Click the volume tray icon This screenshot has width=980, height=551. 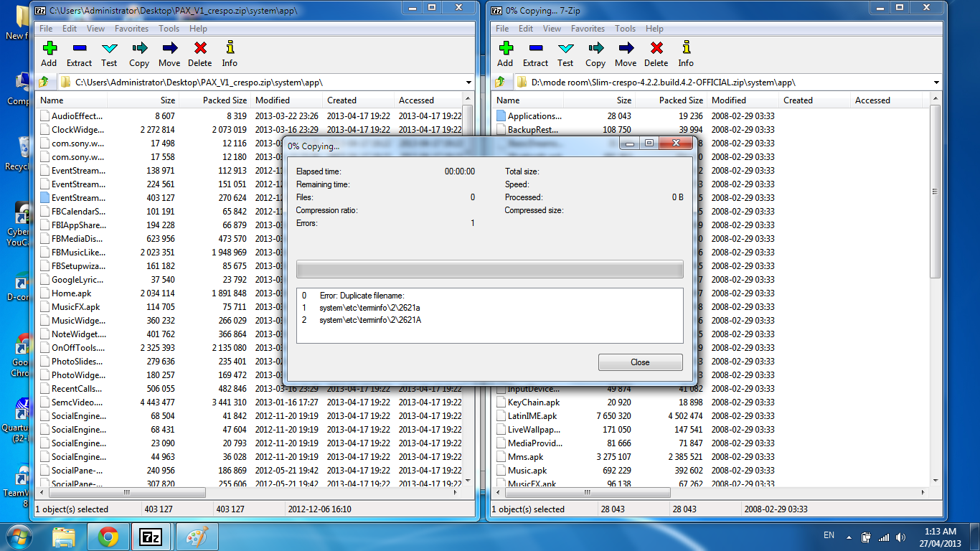(x=900, y=536)
